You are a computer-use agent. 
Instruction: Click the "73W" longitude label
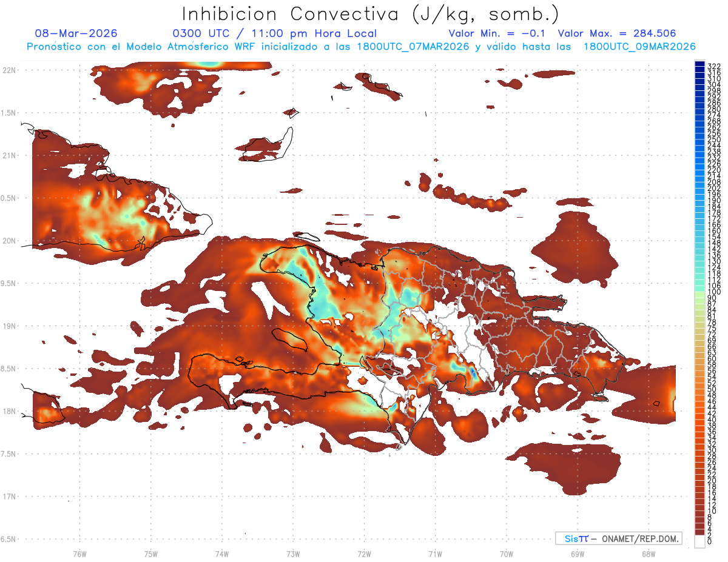293,554
